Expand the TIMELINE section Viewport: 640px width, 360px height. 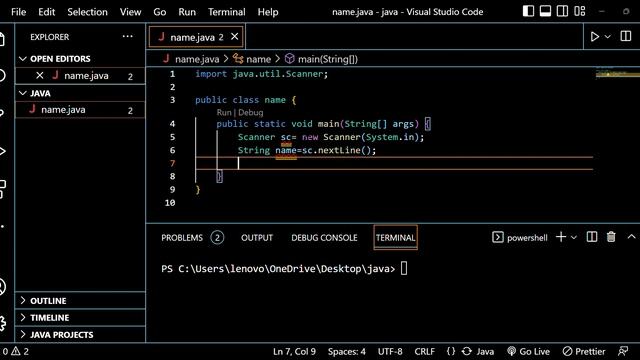(80, 318)
